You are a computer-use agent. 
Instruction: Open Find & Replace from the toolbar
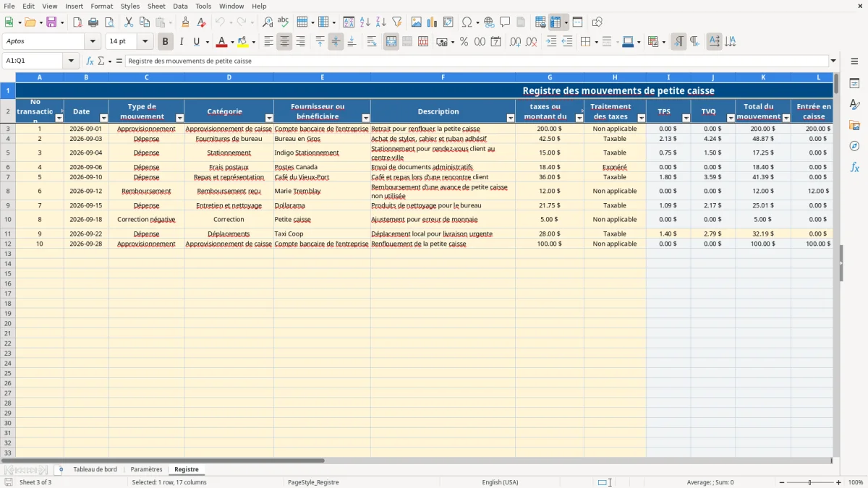[x=268, y=22]
